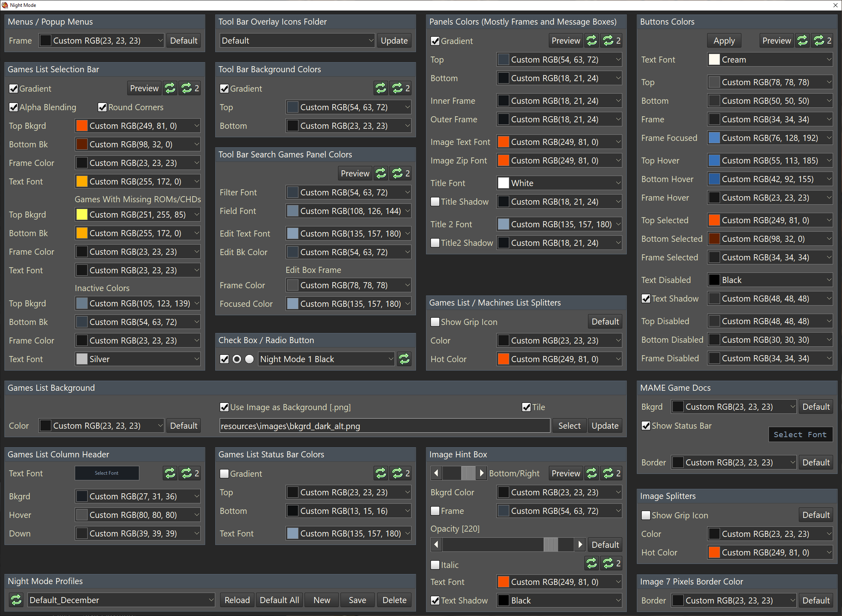This screenshot has width=842, height=616.
Task: Click the refresh icon in Night Mode Profiles
Action: click(16, 600)
